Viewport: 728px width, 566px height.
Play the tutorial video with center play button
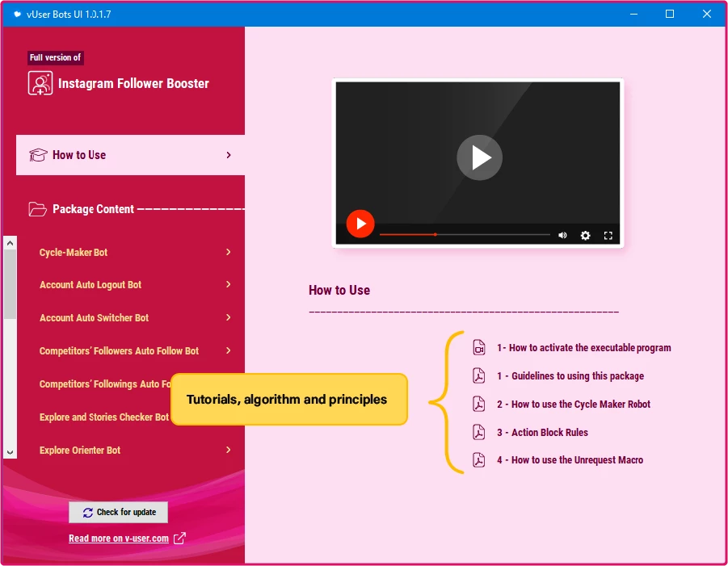coord(479,157)
